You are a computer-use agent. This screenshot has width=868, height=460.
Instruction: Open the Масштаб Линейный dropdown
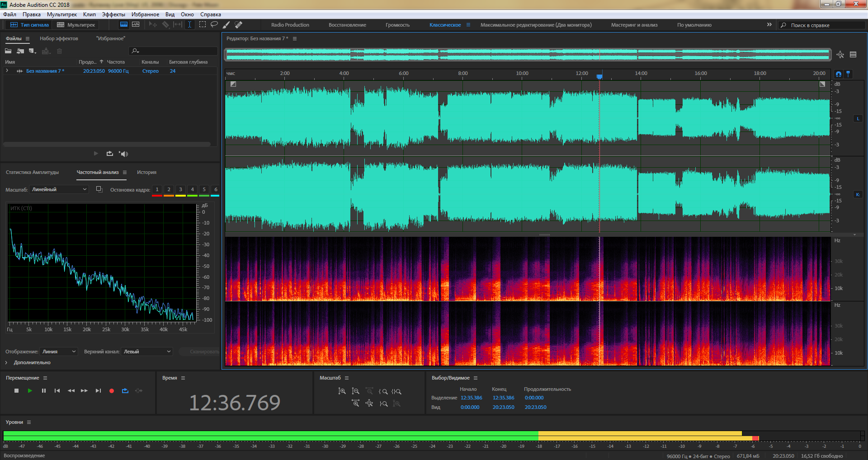click(59, 189)
